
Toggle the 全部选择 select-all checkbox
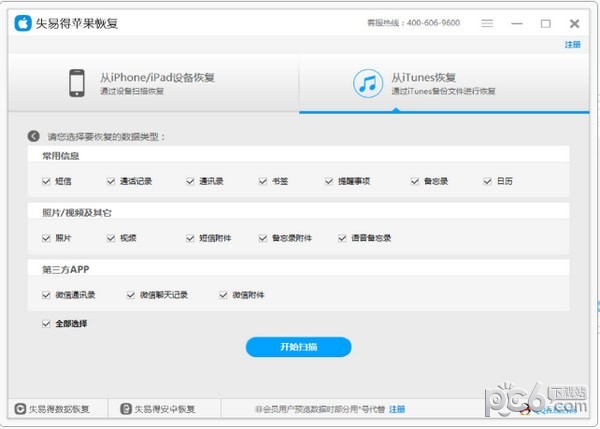click(x=46, y=324)
